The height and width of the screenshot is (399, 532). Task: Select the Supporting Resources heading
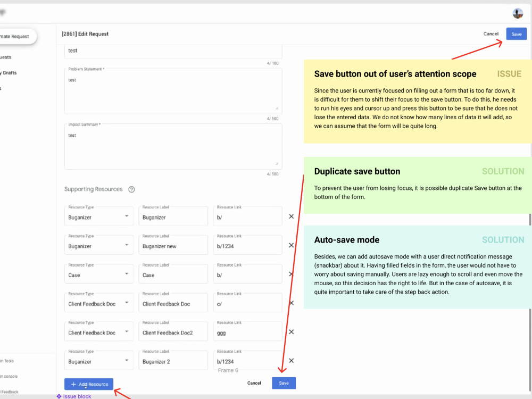tap(93, 189)
